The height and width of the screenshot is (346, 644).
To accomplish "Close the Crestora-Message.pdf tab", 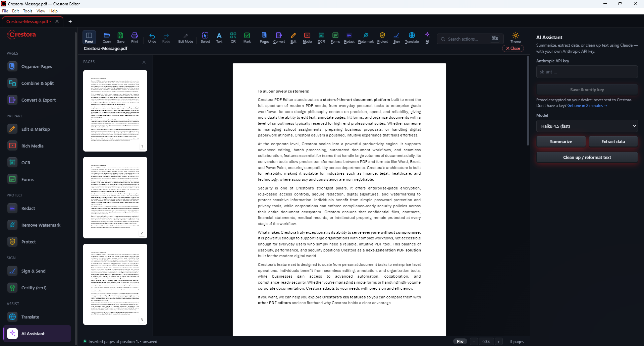I will pos(57,21).
